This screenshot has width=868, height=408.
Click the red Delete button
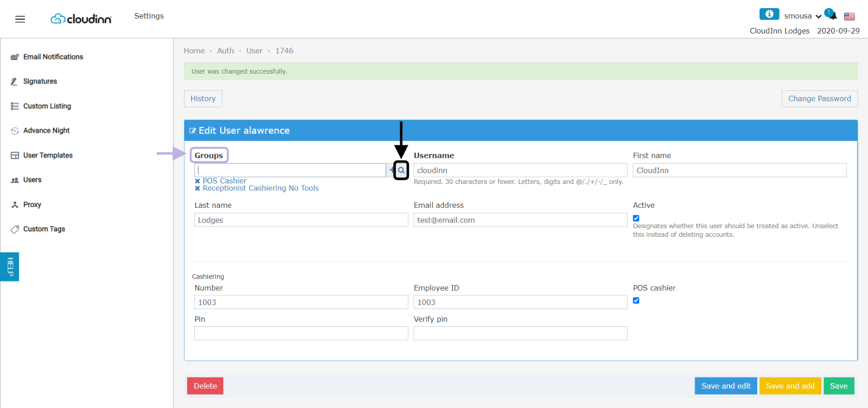[x=205, y=386]
